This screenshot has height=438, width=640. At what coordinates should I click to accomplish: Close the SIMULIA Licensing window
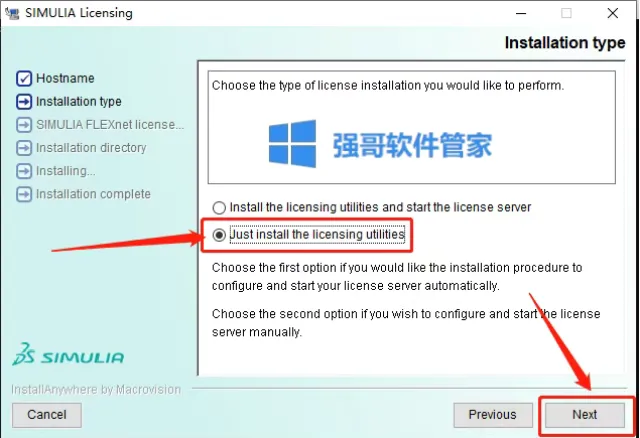[x=613, y=13]
